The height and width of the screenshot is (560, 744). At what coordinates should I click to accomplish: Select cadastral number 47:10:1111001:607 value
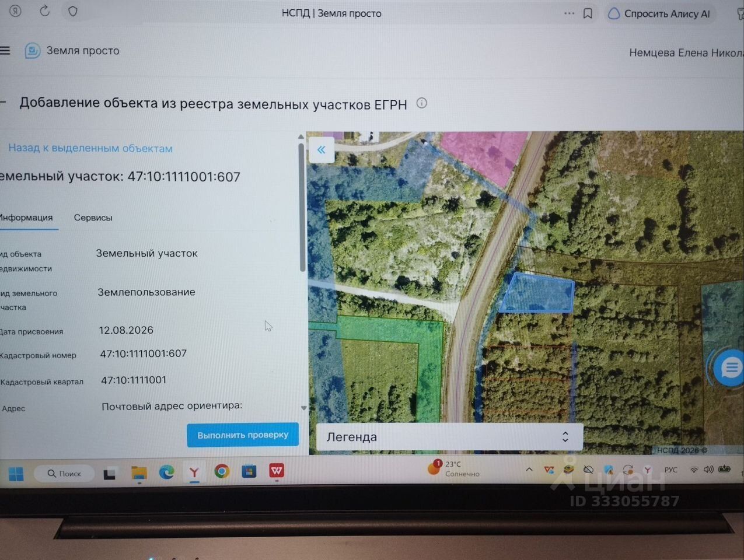click(143, 353)
